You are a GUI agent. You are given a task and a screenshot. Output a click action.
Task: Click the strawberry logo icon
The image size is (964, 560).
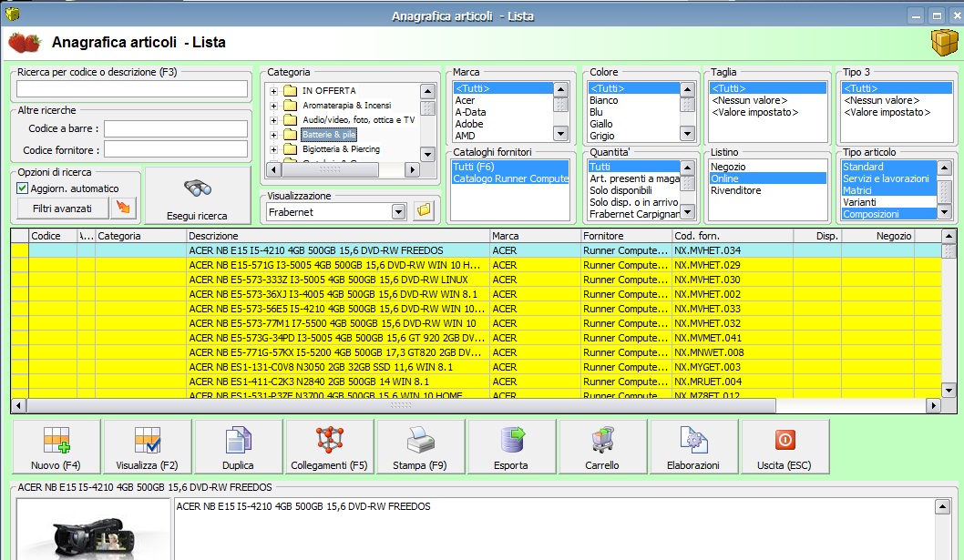point(24,43)
